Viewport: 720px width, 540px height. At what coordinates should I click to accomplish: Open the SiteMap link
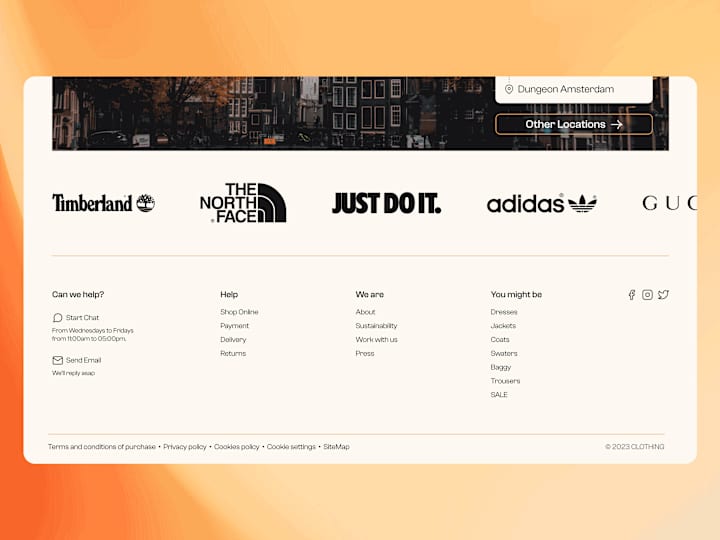(336, 446)
